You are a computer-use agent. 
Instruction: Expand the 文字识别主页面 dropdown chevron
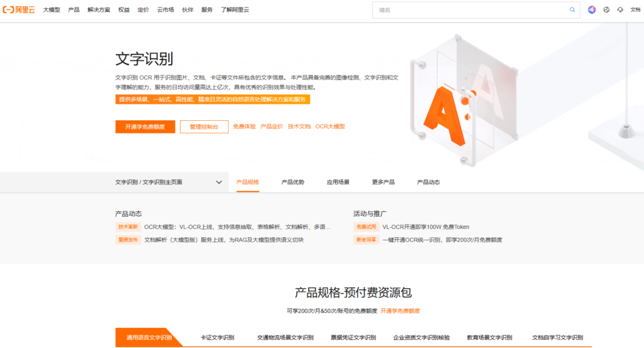(219, 182)
